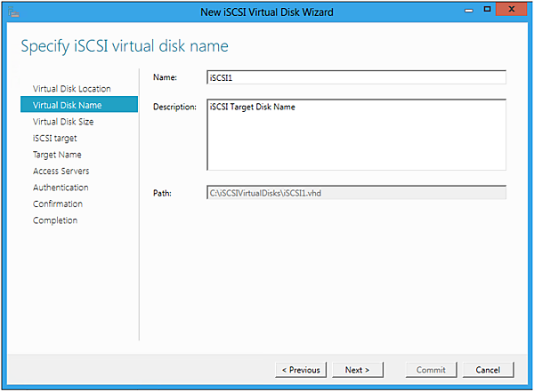Select Target Name in the sidebar

pos(57,155)
